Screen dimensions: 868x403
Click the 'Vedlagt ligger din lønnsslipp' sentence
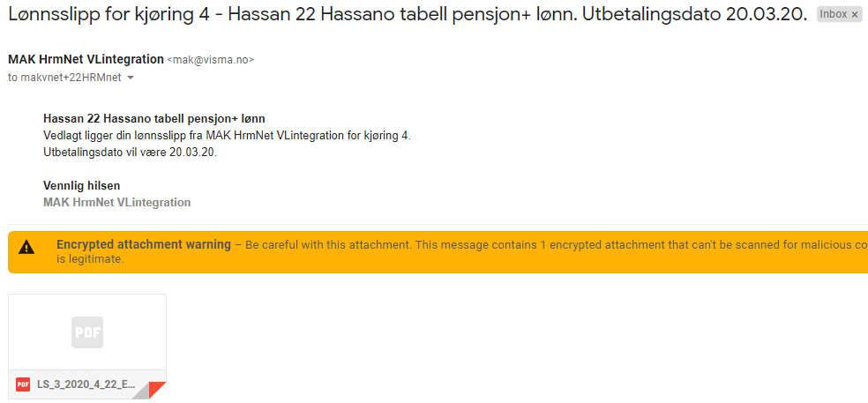click(227, 136)
